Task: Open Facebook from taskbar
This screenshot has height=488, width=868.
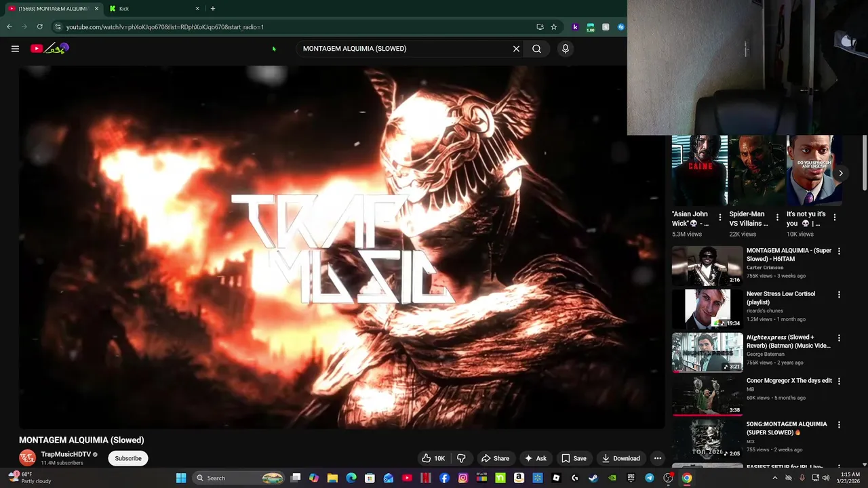Action: point(444,478)
